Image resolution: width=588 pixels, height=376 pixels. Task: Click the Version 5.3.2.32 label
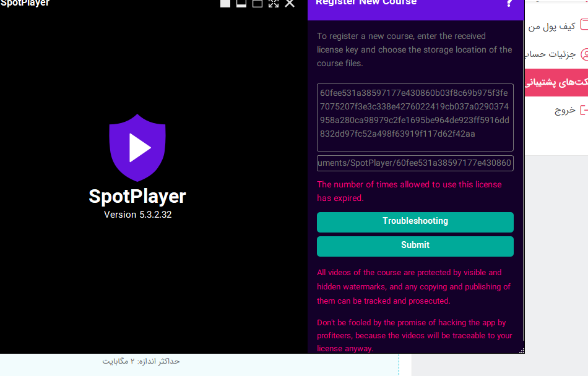pos(137,215)
